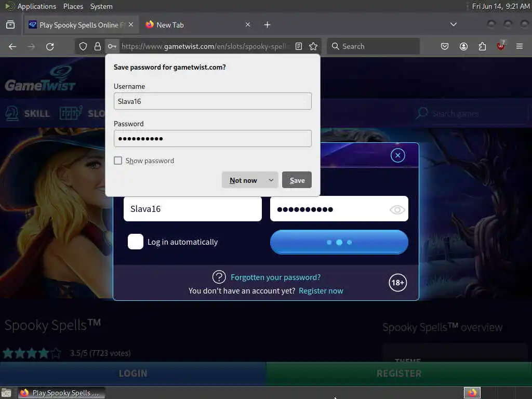Close the login dialog with the X circle
532x399 pixels.
coord(397,155)
